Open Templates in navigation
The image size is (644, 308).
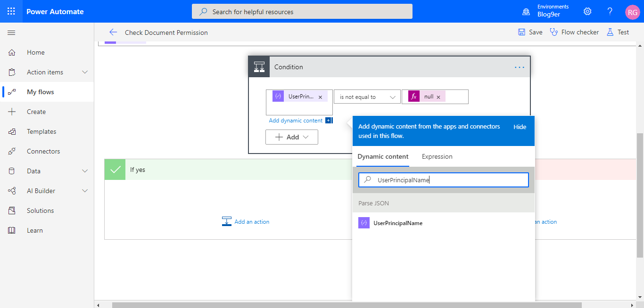pos(47,131)
